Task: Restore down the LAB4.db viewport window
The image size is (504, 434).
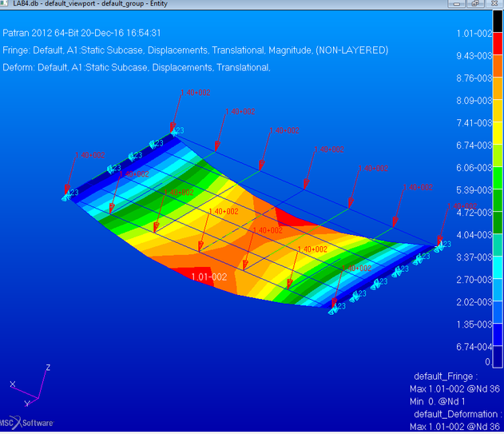Action: point(474,3)
